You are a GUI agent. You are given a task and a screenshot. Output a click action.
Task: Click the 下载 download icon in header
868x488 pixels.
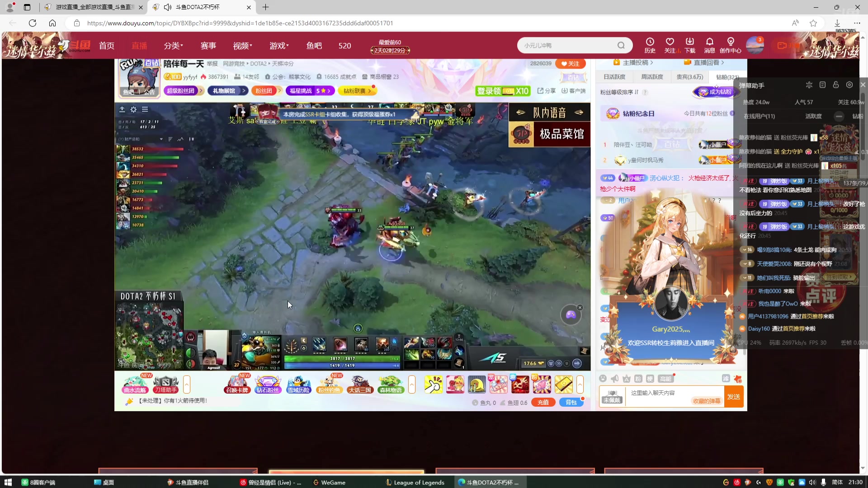click(x=690, y=45)
